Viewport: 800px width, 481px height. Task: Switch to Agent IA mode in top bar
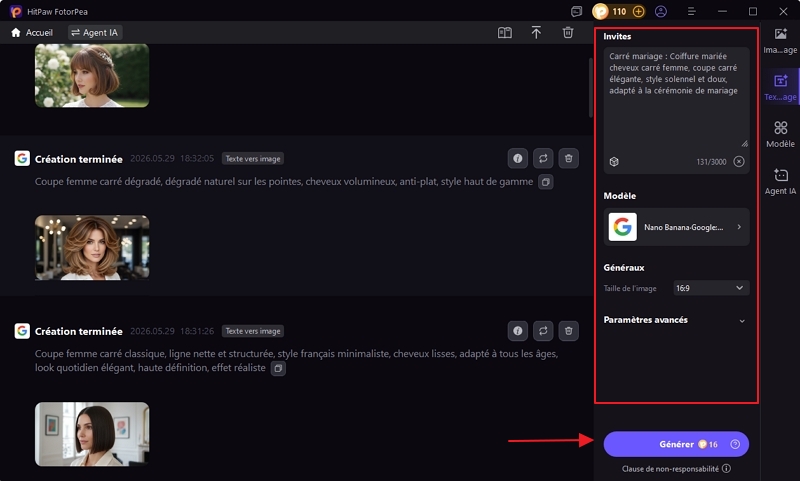coord(95,33)
